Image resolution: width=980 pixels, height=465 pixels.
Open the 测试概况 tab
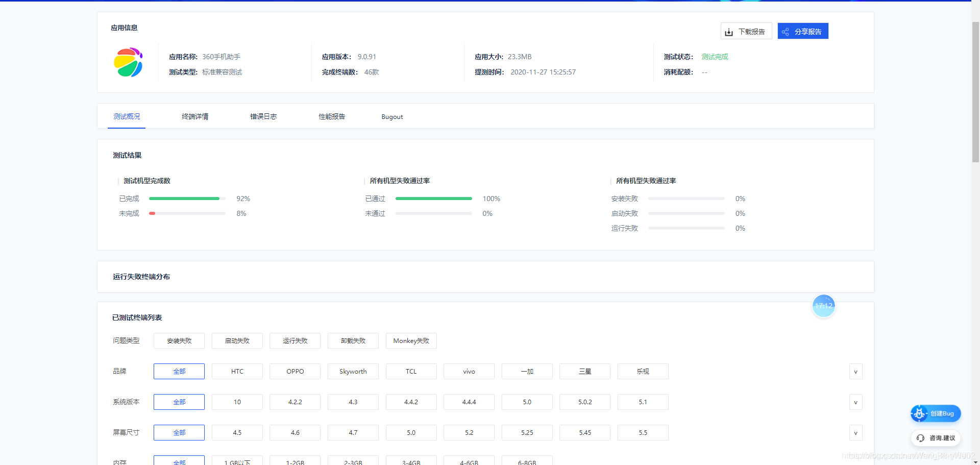127,116
